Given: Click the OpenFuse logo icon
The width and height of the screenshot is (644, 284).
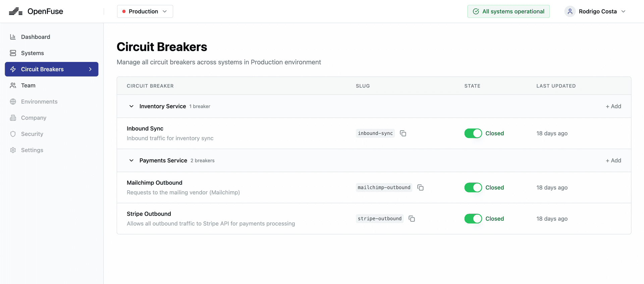Looking at the screenshot, I should tap(15, 11).
